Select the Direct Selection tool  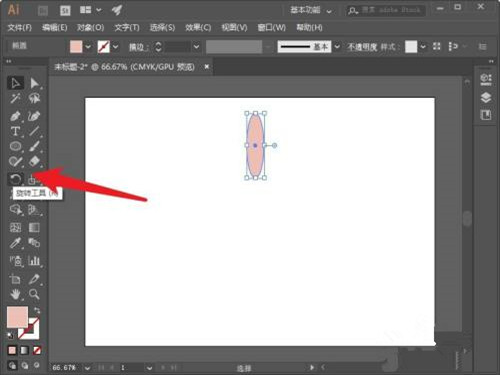pyautogui.click(x=34, y=83)
